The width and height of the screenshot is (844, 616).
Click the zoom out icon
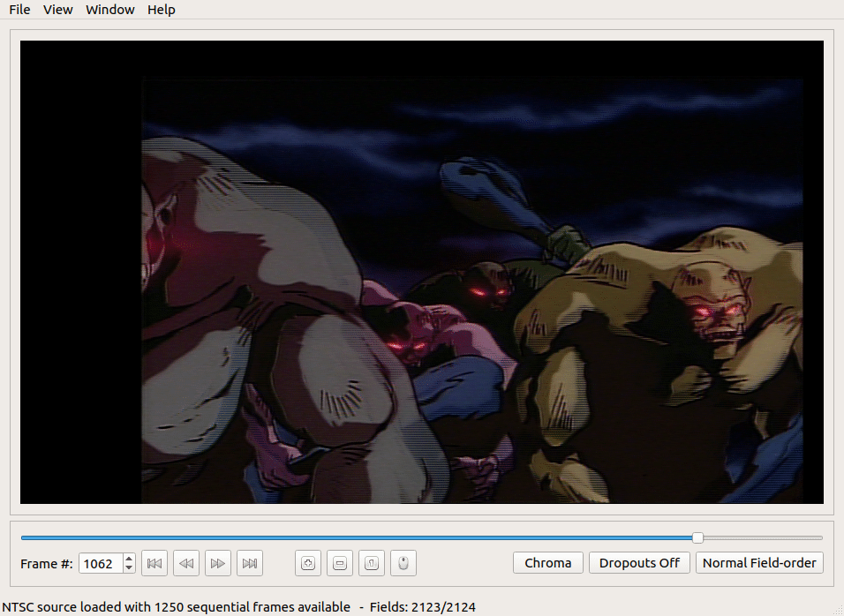click(340, 563)
